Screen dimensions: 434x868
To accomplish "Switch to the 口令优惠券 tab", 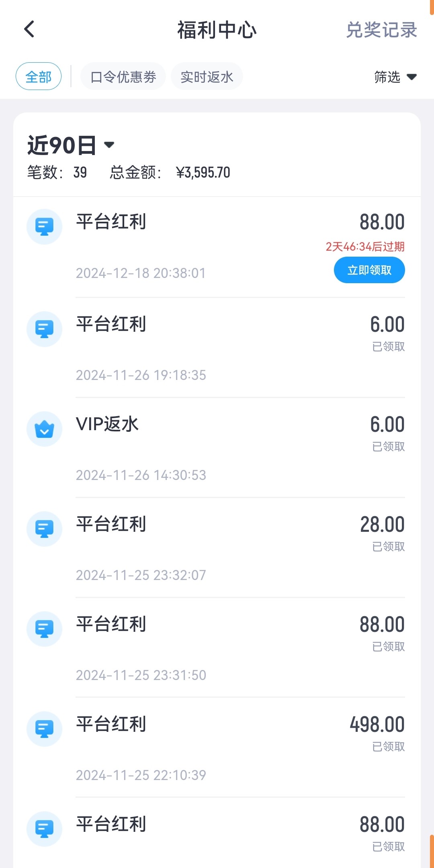I will pyautogui.click(x=123, y=76).
